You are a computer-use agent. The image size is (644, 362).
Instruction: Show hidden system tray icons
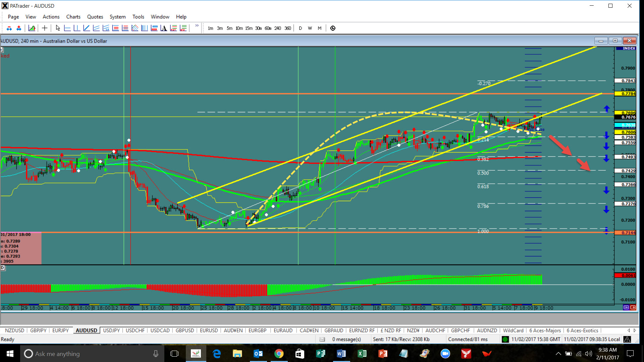coord(558,354)
